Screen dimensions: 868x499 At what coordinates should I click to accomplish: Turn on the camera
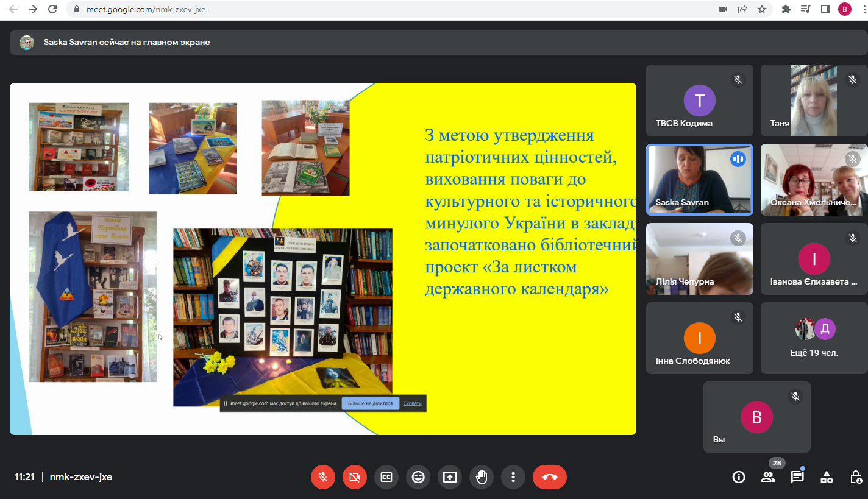(x=355, y=477)
